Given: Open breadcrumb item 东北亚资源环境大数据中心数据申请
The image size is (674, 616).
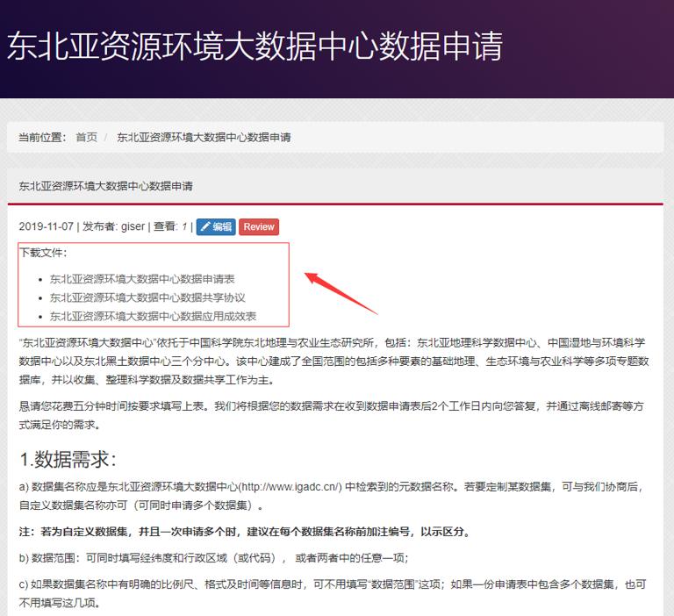Looking at the screenshot, I should (x=204, y=137).
